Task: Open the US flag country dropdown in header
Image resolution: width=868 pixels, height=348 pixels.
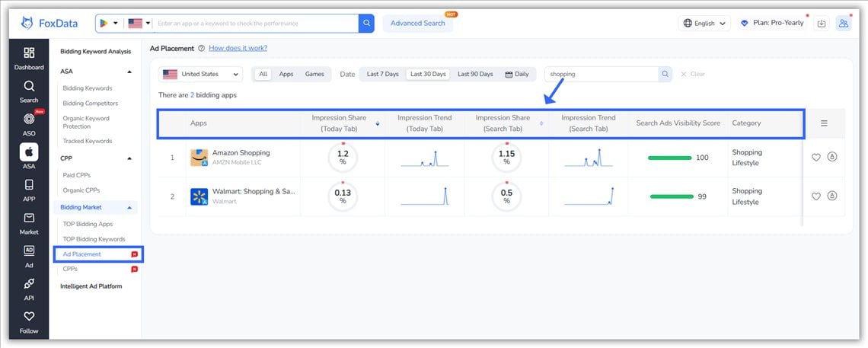Action: point(139,24)
